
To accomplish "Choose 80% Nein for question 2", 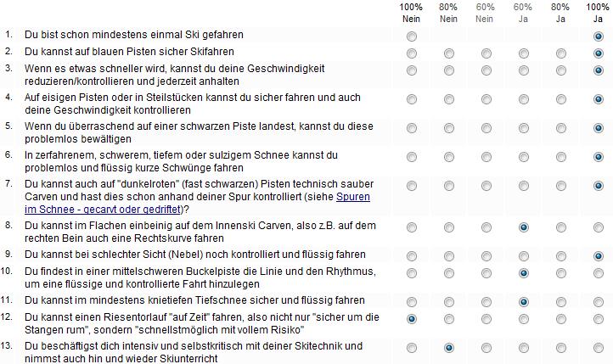I will pos(449,53).
